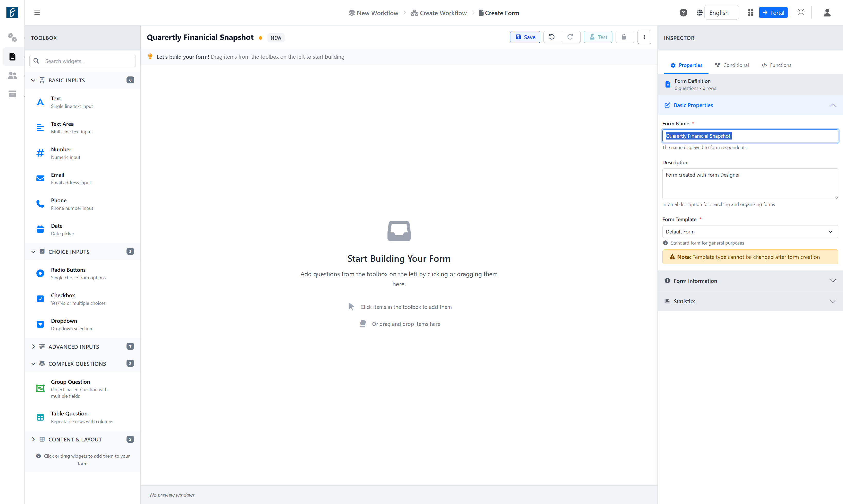The image size is (843, 504).
Task: Add the Dropdown selection widget
Action: pyautogui.click(x=83, y=324)
